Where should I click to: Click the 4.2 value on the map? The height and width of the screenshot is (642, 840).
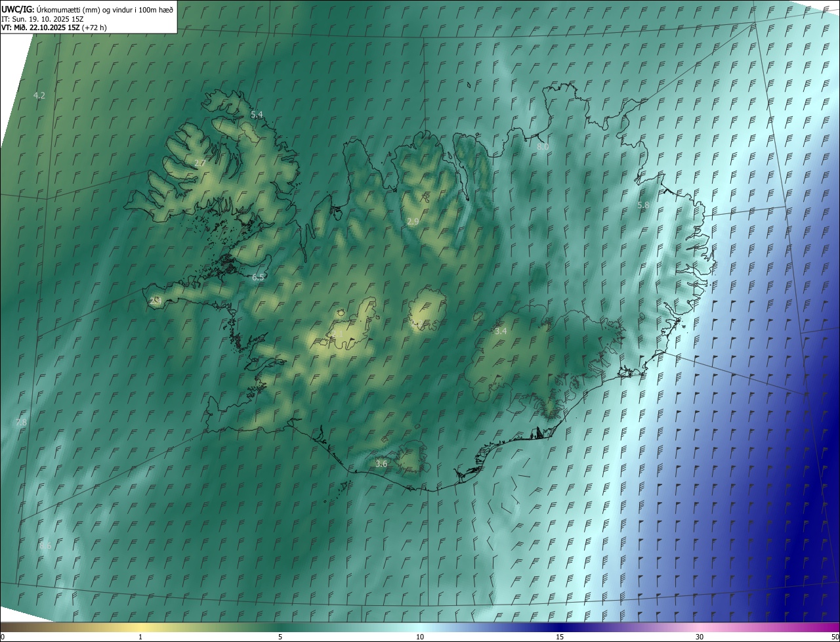39,95
